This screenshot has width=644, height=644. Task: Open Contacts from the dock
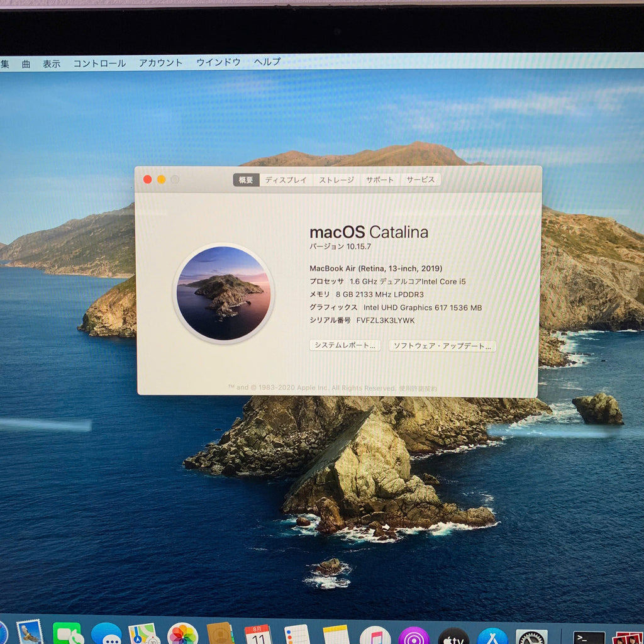(x=221, y=633)
